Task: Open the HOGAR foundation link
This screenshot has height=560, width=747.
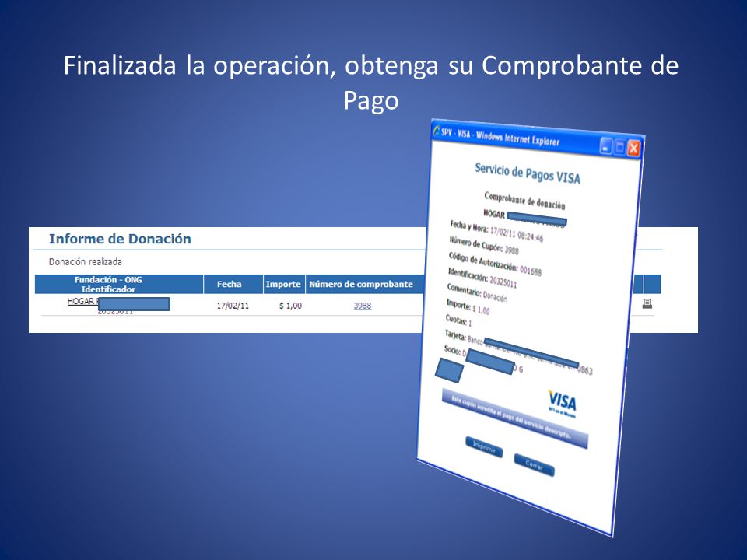Action: coord(83,302)
